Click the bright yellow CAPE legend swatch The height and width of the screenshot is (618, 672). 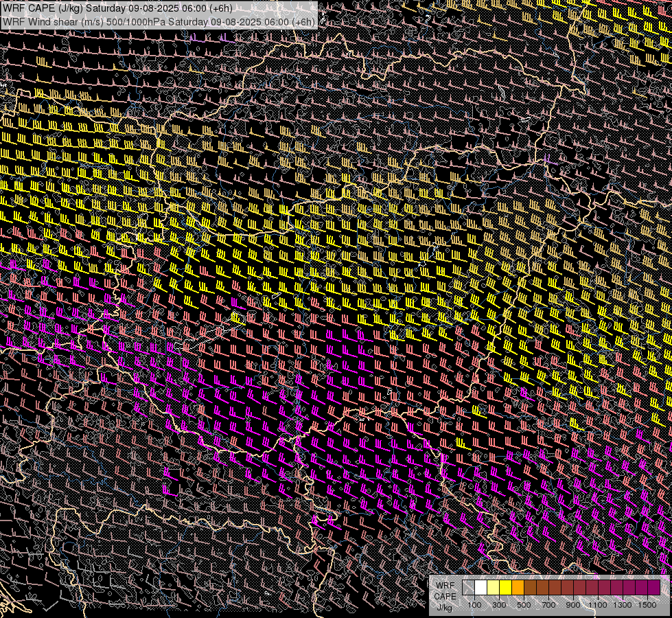[x=506, y=588]
